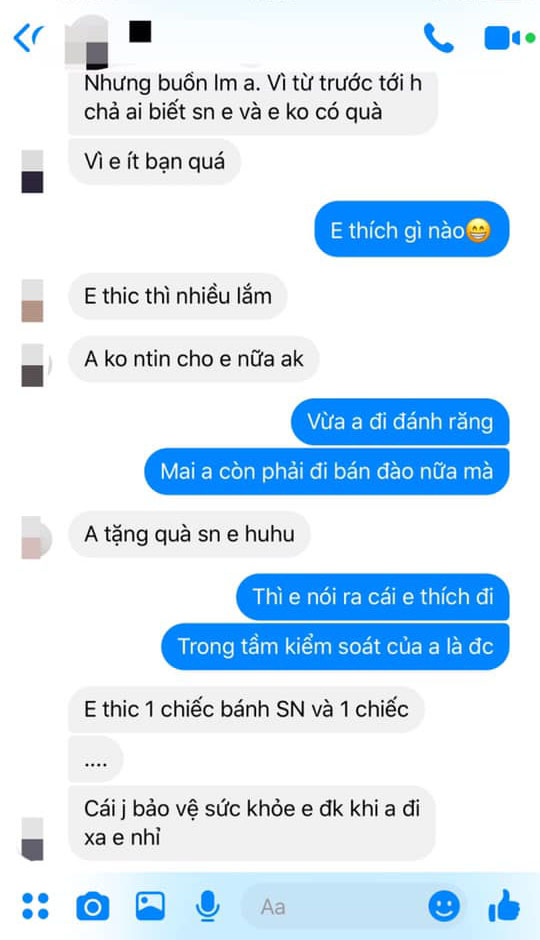The width and height of the screenshot is (540, 940).
Task: Open the emoji smiley picker
Action: (444, 906)
